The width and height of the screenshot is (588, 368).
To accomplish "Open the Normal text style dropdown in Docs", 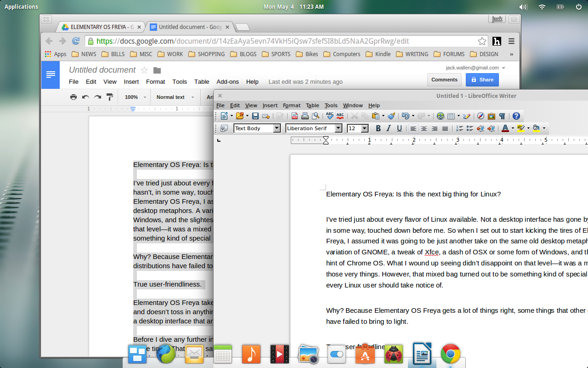I will pos(175,97).
